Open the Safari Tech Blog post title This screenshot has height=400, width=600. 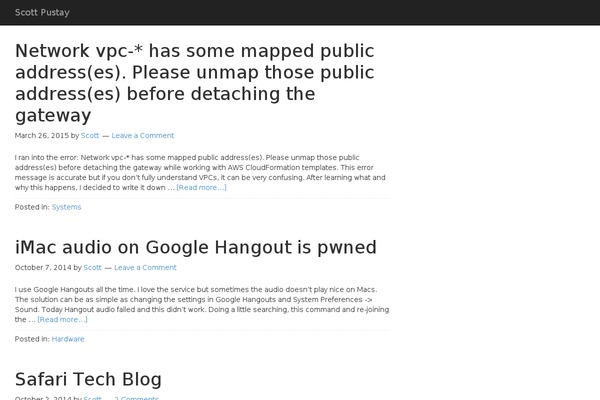tap(88, 379)
